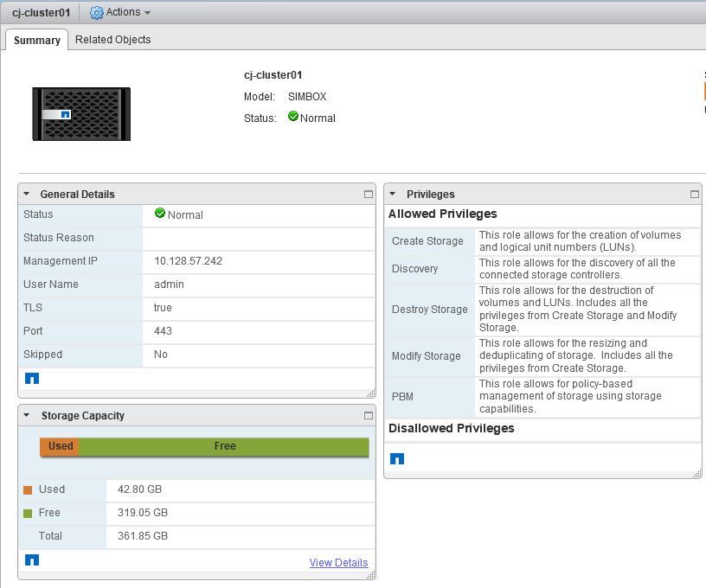Click NetApp logo in Privileges panel
The image size is (706, 588).
pyautogui.click(x=397, y=459)
